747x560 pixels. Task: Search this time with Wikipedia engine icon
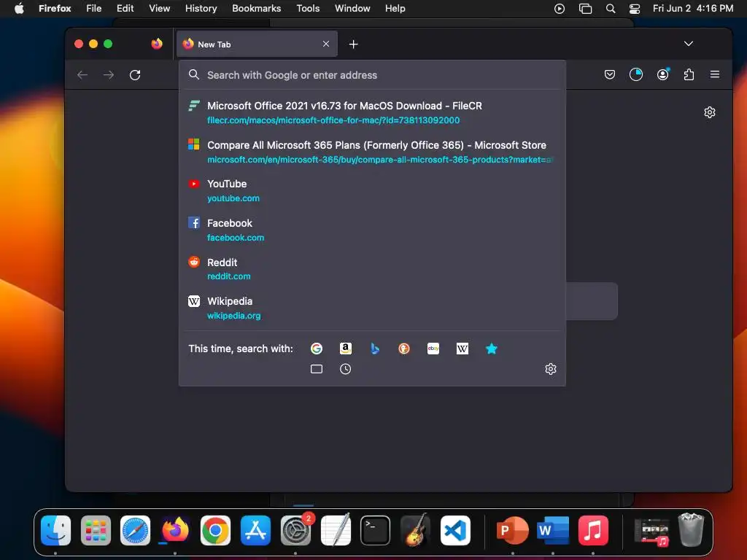(462, 349)
